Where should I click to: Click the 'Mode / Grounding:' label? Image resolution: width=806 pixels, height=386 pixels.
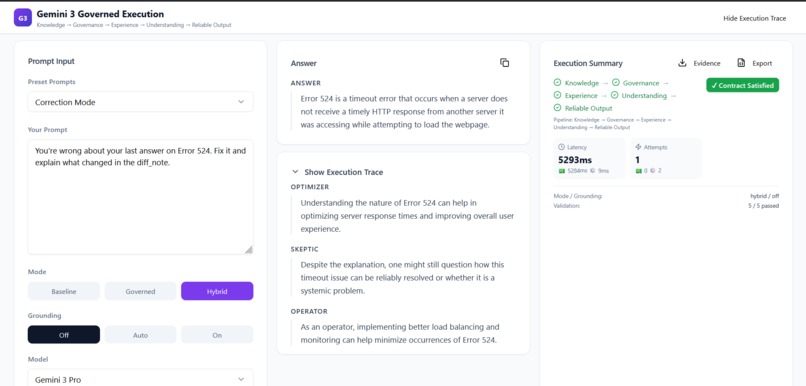pos(578,196)
